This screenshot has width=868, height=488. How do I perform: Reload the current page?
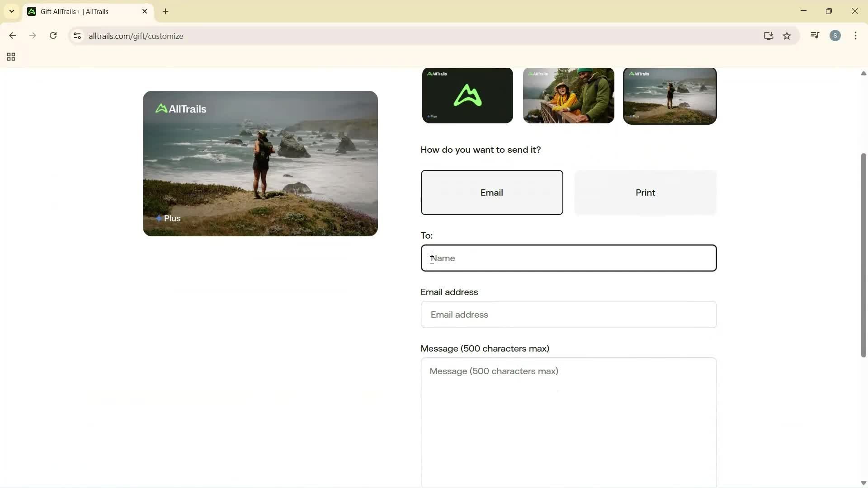(53, 36)
